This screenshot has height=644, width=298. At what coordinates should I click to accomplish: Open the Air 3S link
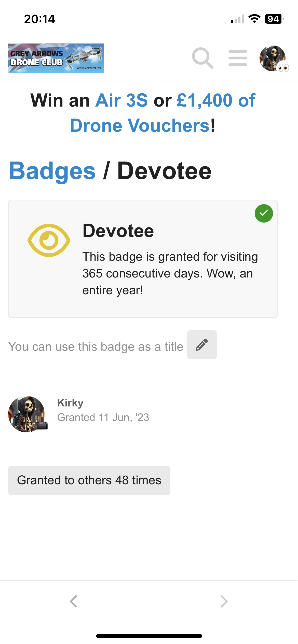121,100
